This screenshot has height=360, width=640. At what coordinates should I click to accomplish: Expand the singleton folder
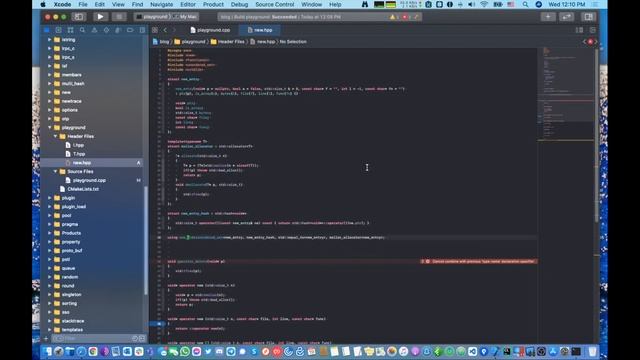pyautogui.click(x=50, y=294)
